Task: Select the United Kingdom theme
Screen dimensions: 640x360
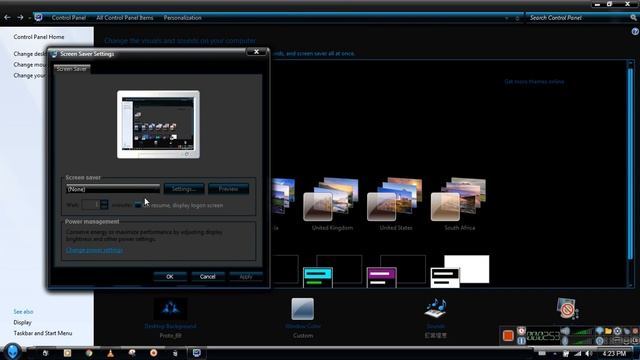Action: click(x=331, y=204)
